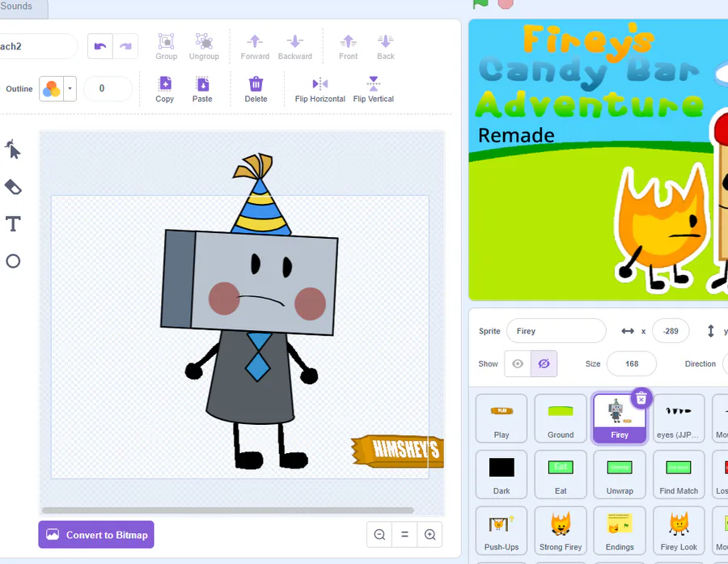Click the Outline color swatch

coord(52,89)
